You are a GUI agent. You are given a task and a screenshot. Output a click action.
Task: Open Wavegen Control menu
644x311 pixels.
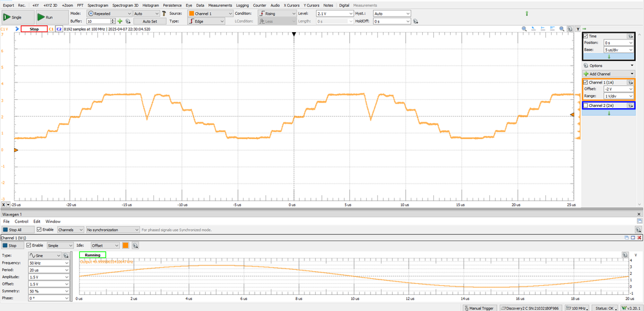coord(21,221)
